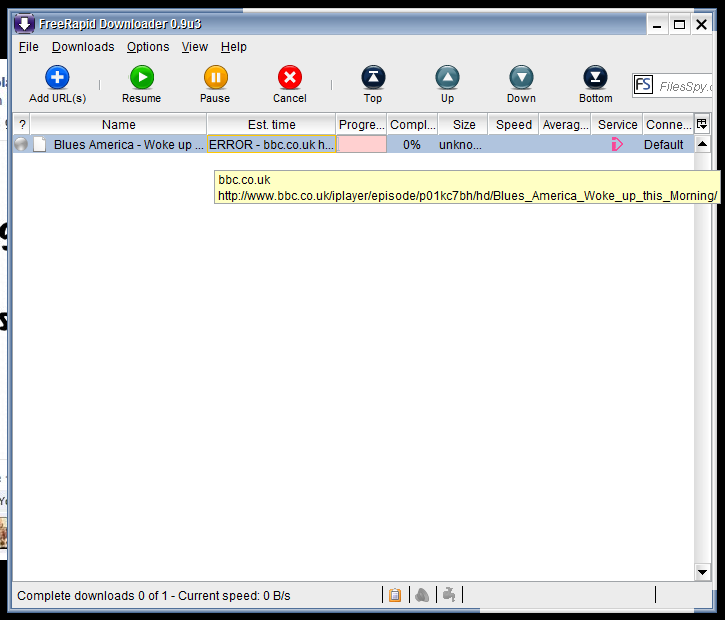Toggle clipboard monitoring icon in status bar

(x=395, y=595)
